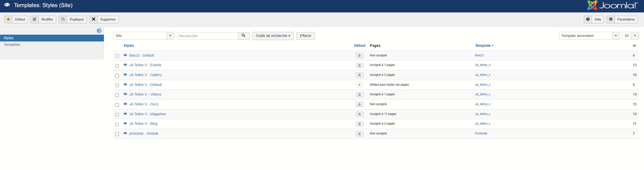The image size is (644, 170).
Task: Preview JA Teline V - Default eye icon
Action: tap(125, 84)
